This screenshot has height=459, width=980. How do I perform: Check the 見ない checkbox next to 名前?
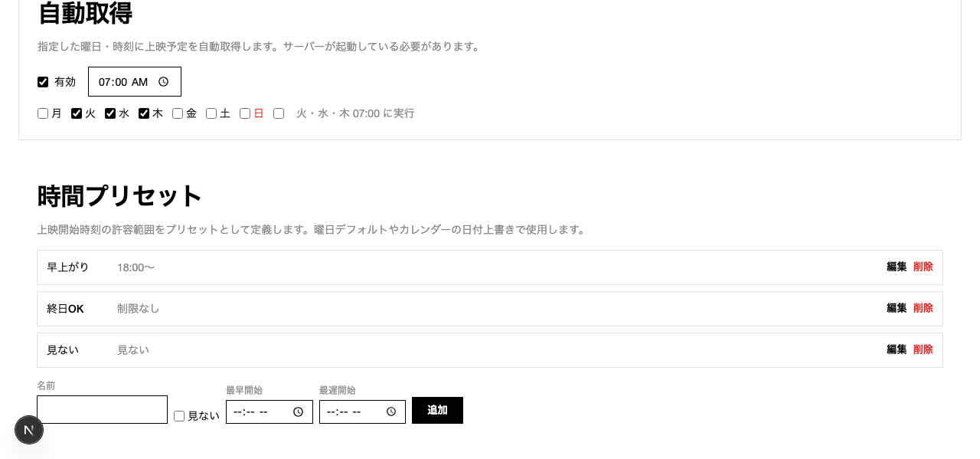(x=178, y=416)
